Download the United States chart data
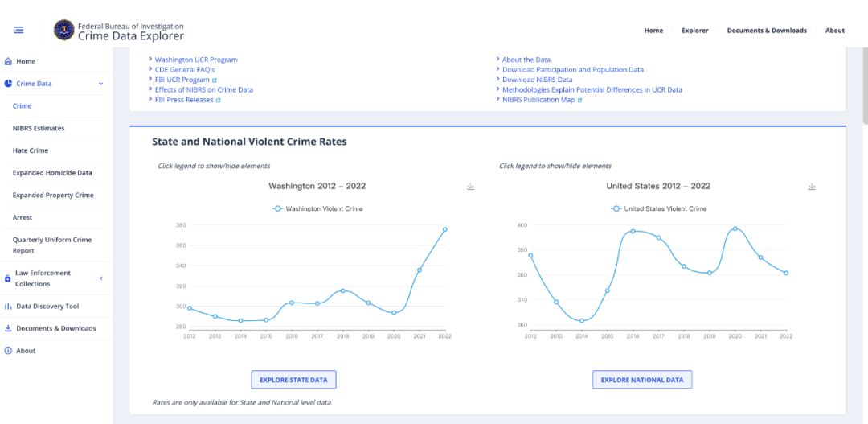The image size is (868, 424). pyautogui.click(x=812, y=187)
